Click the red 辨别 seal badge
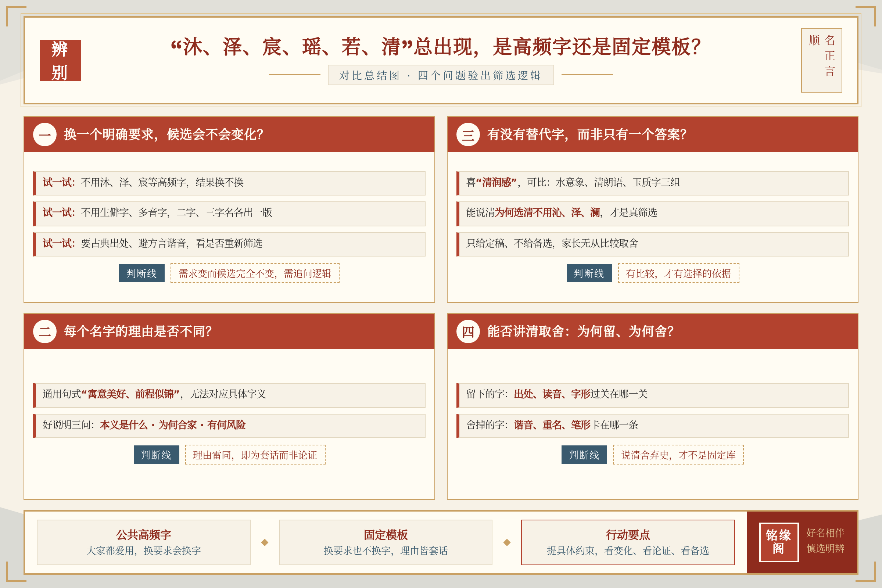Screen dimensions: 882x588 click(60, 60)
